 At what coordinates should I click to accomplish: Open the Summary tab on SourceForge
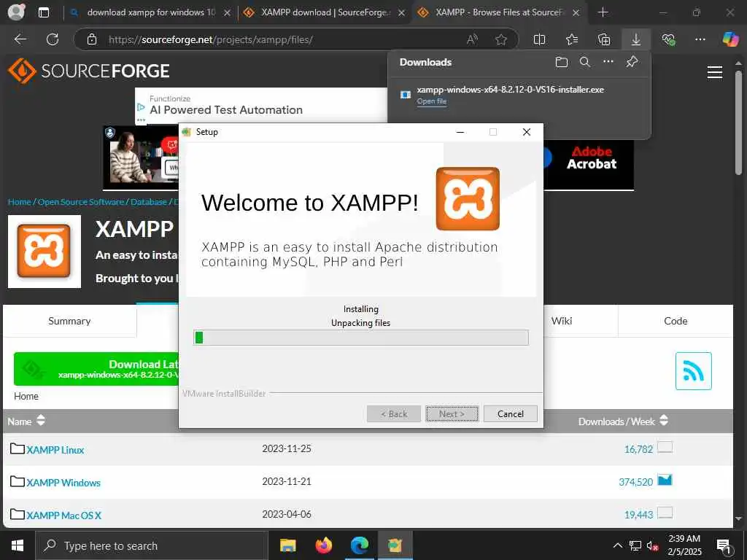[x=69, y=321]
